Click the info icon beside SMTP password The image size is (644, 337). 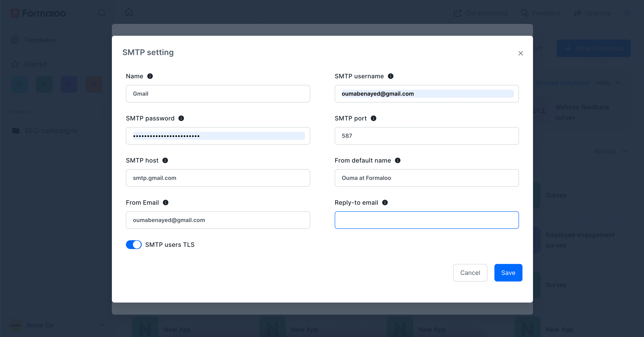click(x=181, y=118)
